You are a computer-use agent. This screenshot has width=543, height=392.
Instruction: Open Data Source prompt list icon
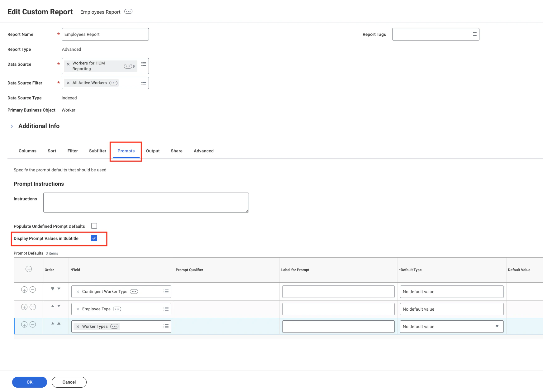(144, 64)
